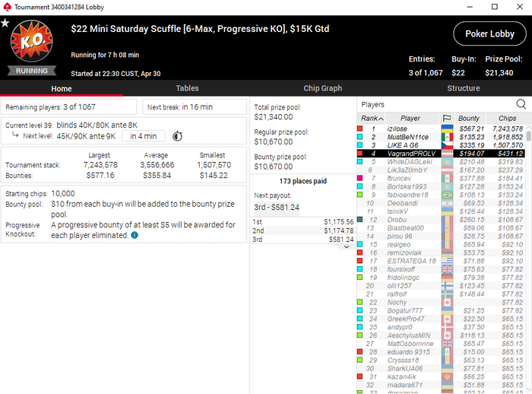Select player SharkUA06
This screenshot has width=532, height=394.
[x=440, y=369]
